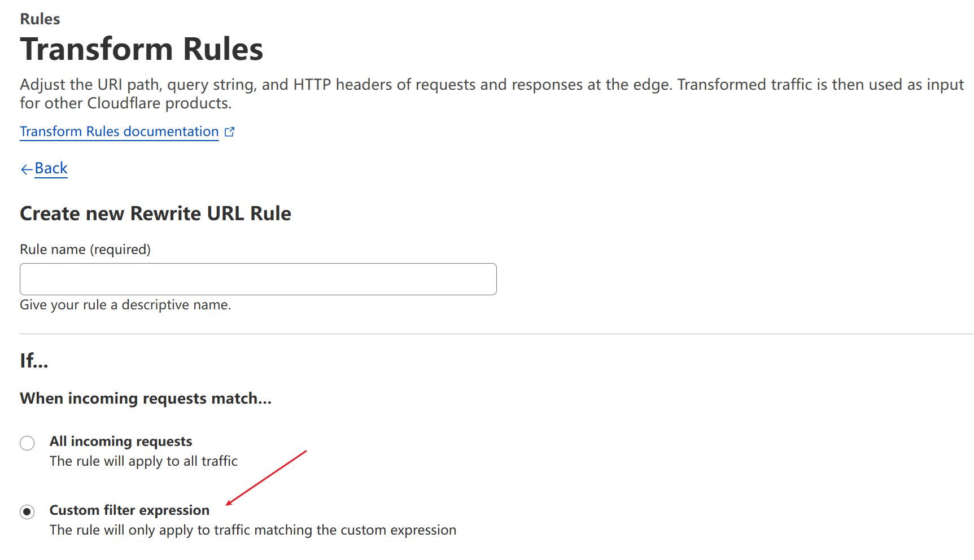The height and width of the screenshot is (560, 974).
Task: Click the "Rule name (required)" field label
Action: tap(85, 250)
